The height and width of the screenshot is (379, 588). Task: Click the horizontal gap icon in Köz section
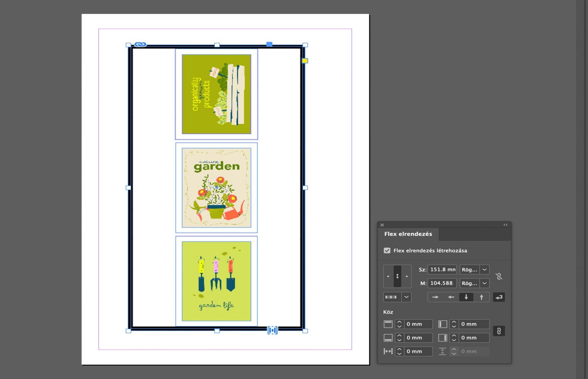click(x=388, y=351)
